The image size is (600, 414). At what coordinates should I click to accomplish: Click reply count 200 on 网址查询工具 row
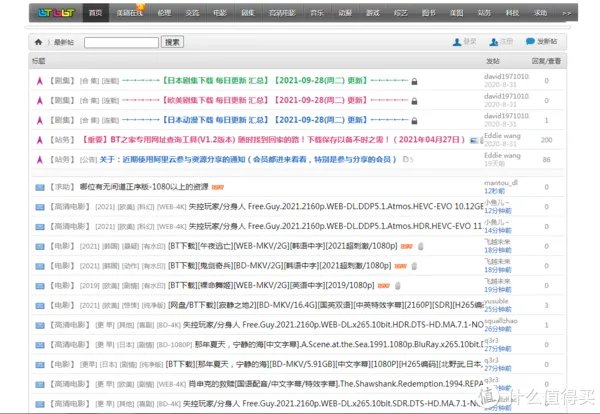(x=546, y=140)
